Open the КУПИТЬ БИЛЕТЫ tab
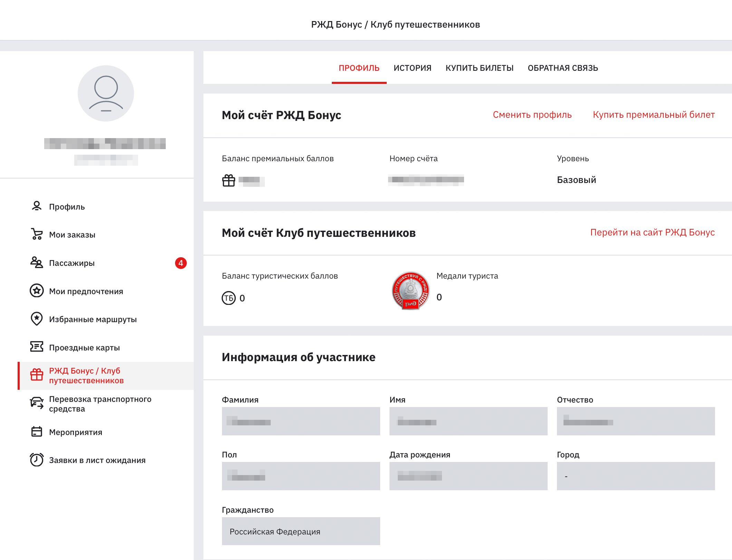Screen dimensions: 732x560 480,68
